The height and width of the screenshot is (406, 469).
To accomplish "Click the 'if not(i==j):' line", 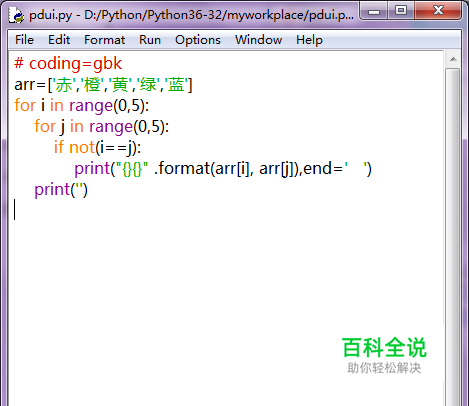I will [x=98, y=147].
